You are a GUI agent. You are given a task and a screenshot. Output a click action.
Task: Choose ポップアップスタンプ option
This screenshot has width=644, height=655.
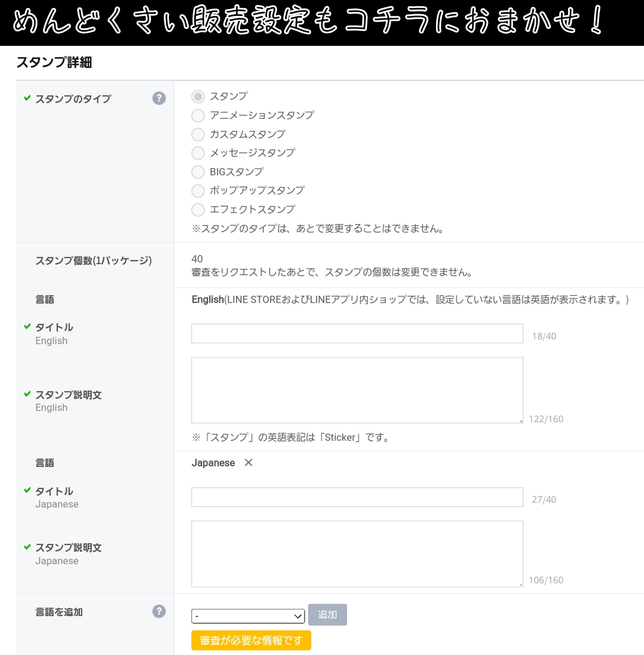[x=198, y=191]
